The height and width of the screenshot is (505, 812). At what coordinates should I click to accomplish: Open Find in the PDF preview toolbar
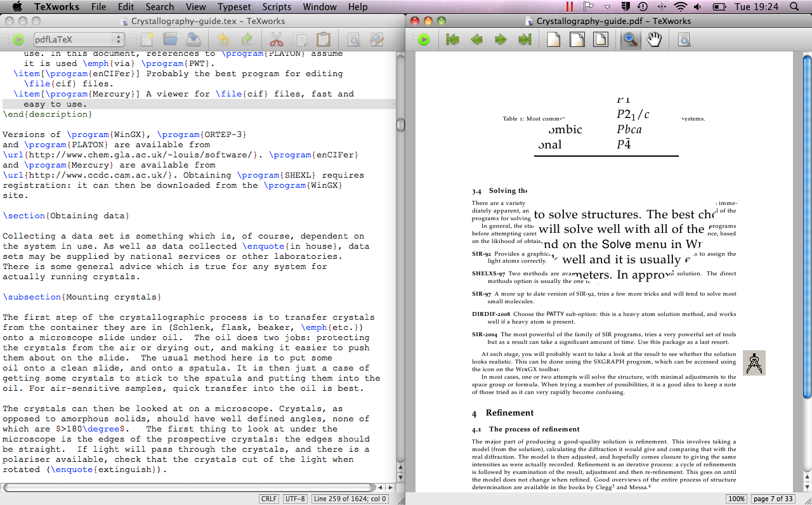click(684, 40)
